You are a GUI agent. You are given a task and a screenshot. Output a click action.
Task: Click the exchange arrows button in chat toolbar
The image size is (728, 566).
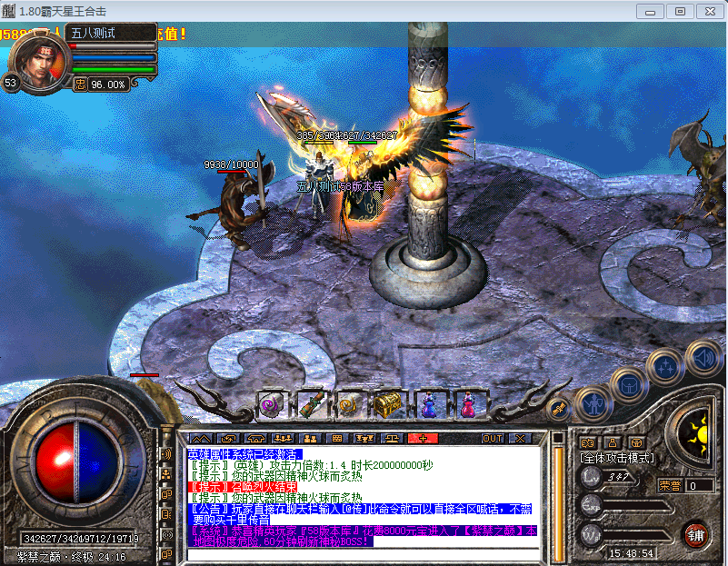(x=228, y=439)
